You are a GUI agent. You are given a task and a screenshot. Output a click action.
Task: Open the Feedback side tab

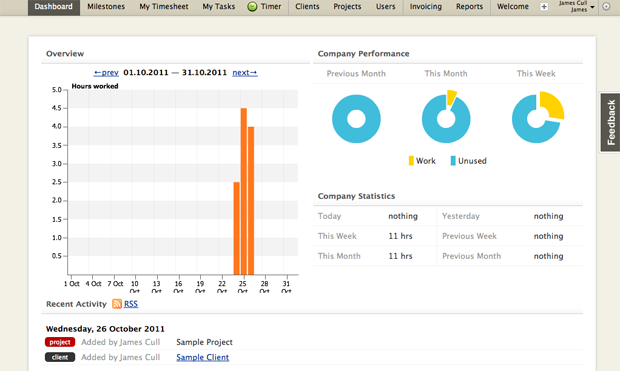[610, 122]
